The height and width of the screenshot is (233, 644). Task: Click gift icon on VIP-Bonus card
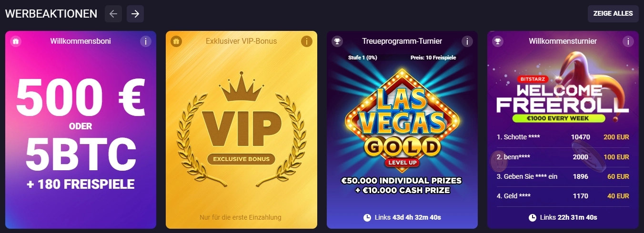click(176, 41)
